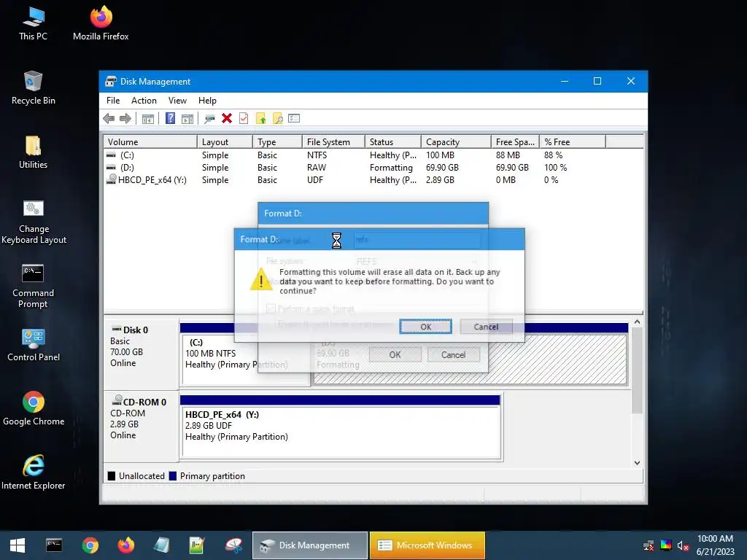
Task: Select the Recycle Bin desktop icon
Action: (34, 87)
